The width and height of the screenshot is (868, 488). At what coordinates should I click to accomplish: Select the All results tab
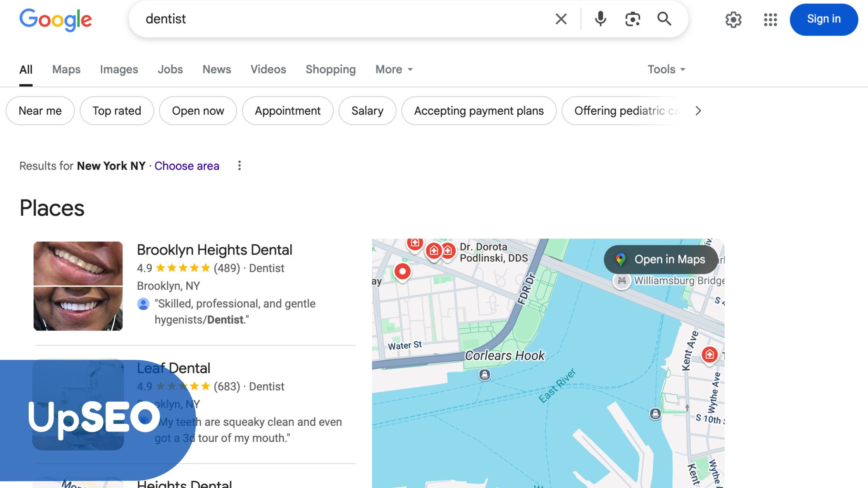[x=26, y=69]
